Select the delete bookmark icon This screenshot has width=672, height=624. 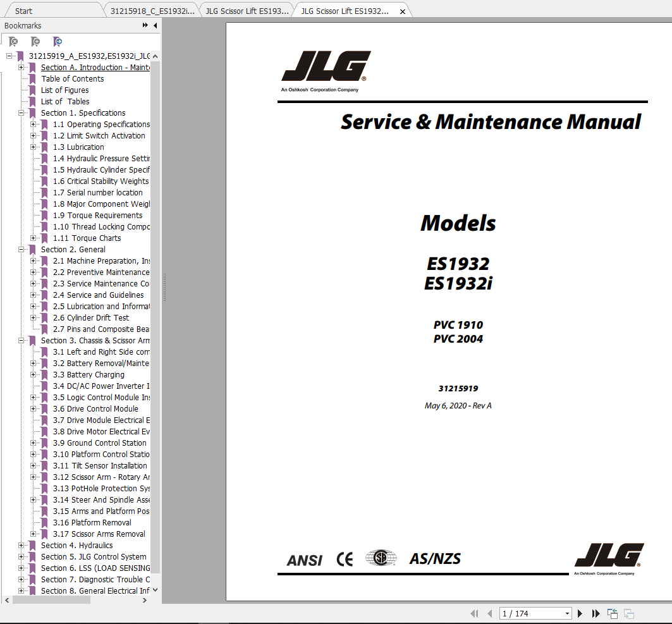pyautogui.click(x=13, y=41)
